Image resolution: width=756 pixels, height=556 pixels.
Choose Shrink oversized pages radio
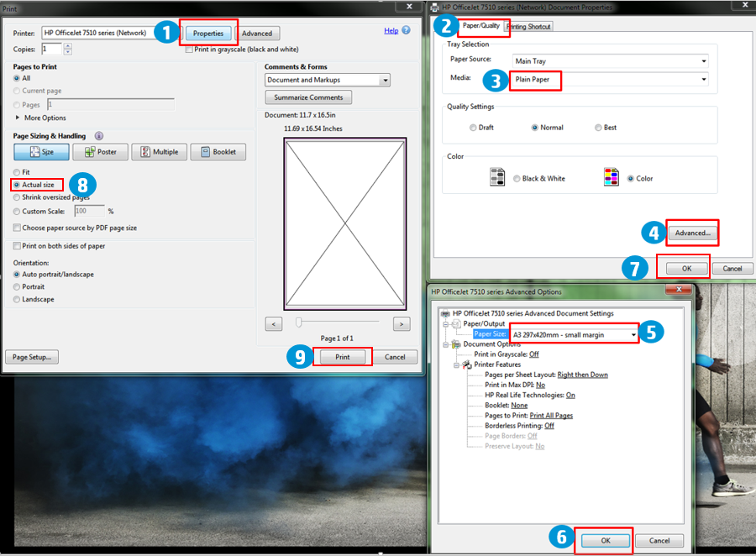(17, 197)
